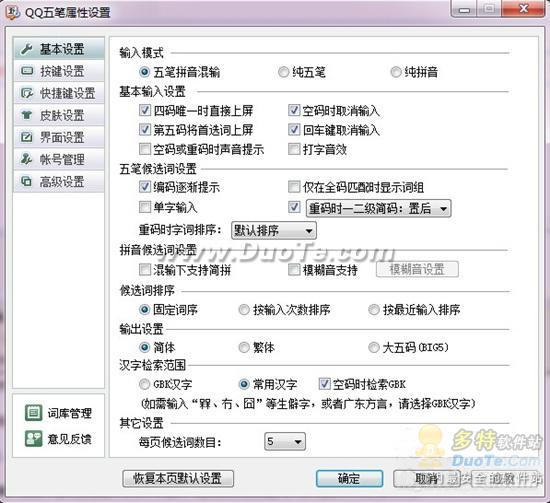Open 每页候选词数目 dropdown
Image resolution: width=550 pixels, height=503 pixels.
point(285,441)
